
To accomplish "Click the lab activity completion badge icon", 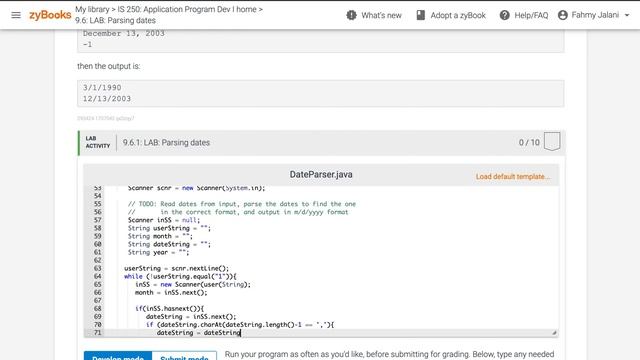I will pos(552,142).
